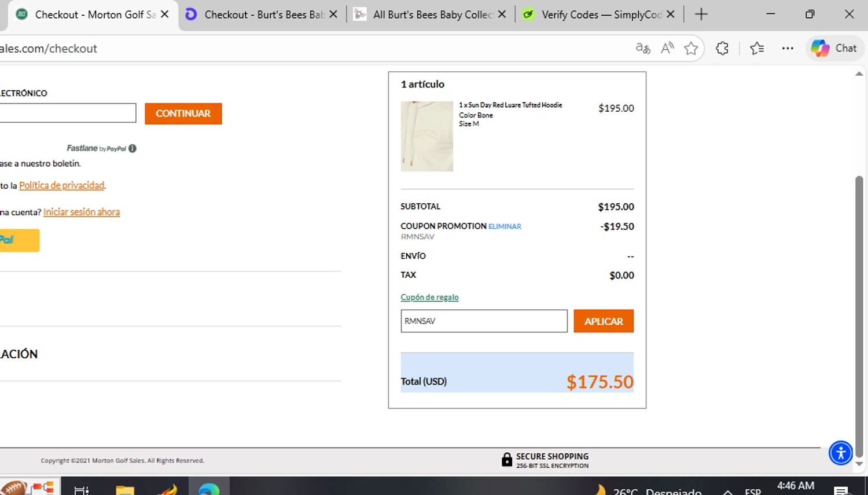Open the favorites list icon

pyautogui.click(x=757, y=49)
